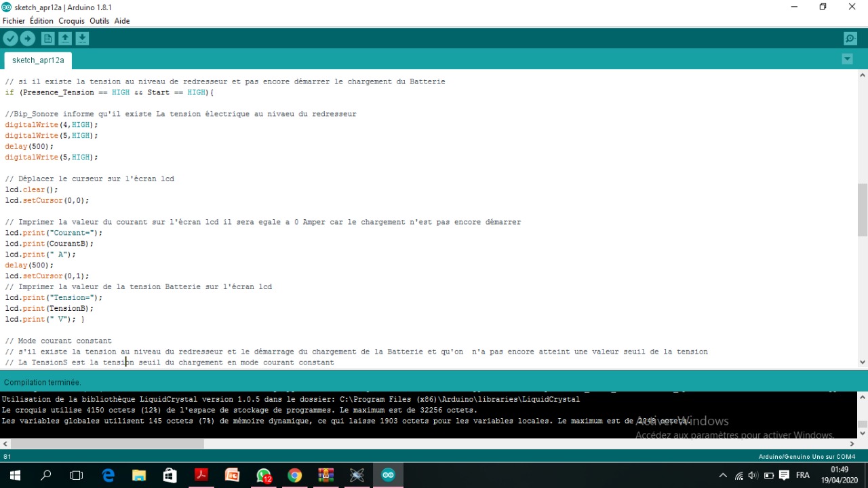Click the 'digitalWrite(4,HIGH);' line
Viewport: 868px width, 488px height.
tap(52, 125)
